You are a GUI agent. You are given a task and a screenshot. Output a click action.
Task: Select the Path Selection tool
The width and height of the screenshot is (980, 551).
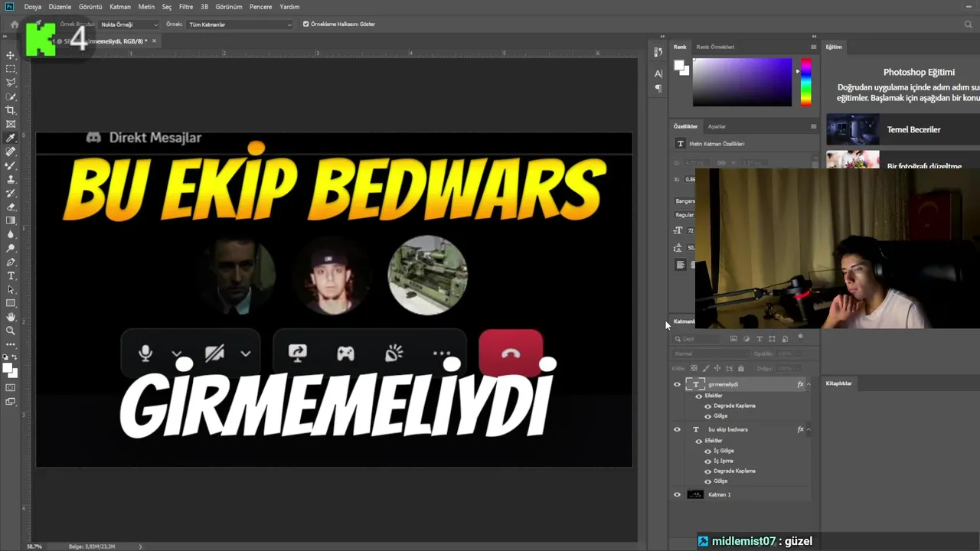click(11, 289)
